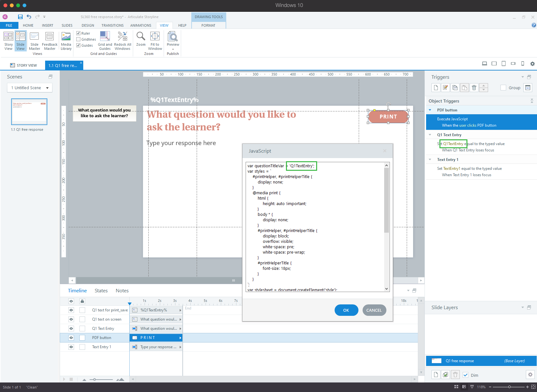Open the Untitled Scene dropdown
This screenshot has height=392, width=537.
(30, 88)
